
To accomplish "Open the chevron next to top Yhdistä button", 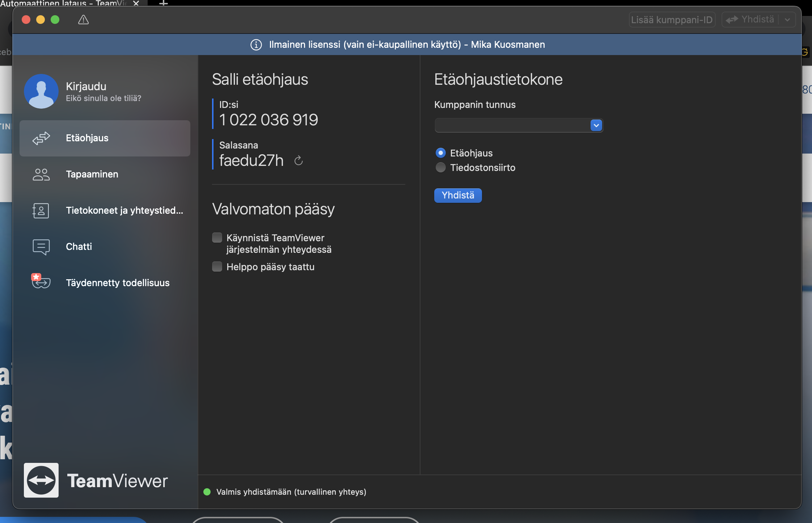I will click(x=787, y=20).
